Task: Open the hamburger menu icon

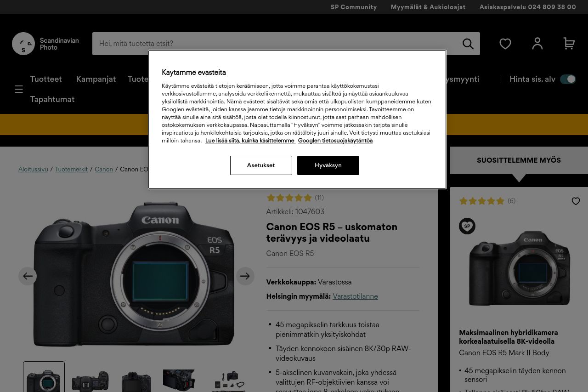Action: (19, 89)
